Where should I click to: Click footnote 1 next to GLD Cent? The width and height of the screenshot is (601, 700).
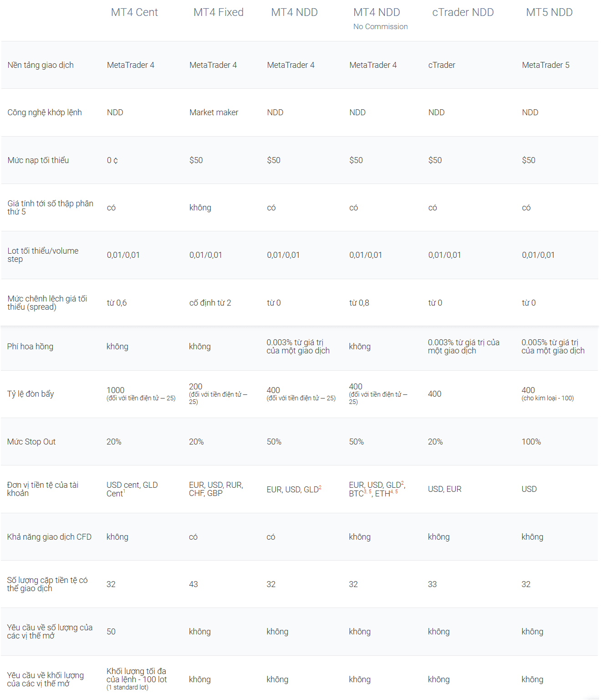pos(124,491)
